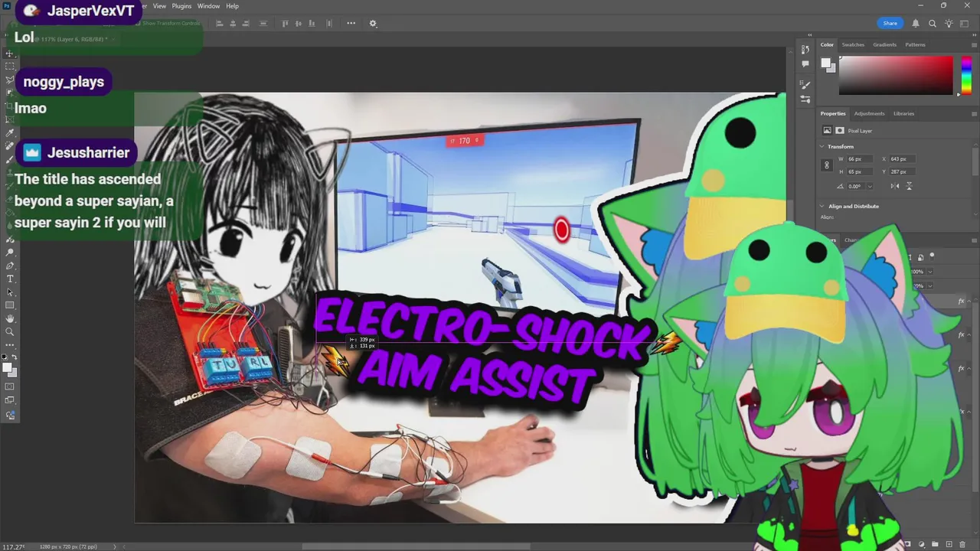Click the X position field
980x551 pixels.
coord(901,159)
